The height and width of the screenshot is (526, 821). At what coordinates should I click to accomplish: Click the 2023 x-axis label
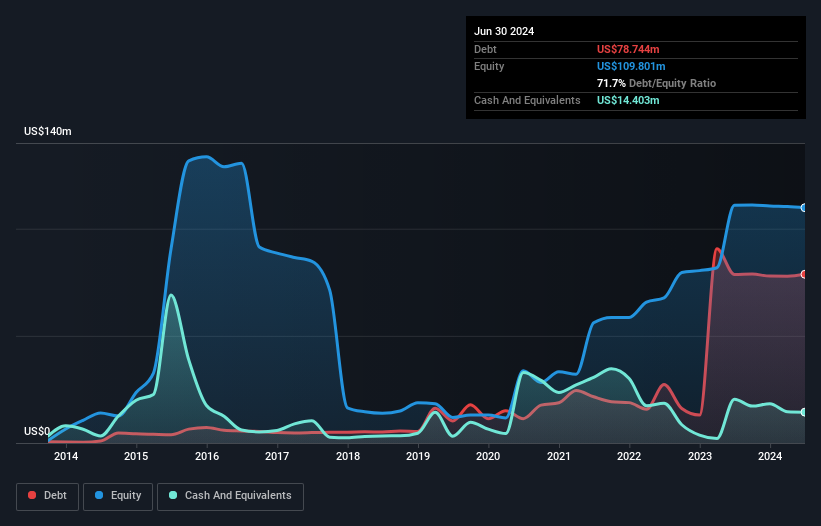(700, 456)
